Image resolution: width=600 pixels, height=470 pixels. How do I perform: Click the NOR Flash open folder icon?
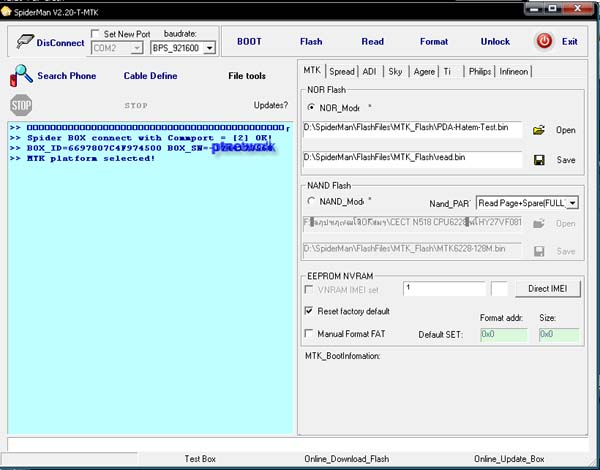pos(539,130)
